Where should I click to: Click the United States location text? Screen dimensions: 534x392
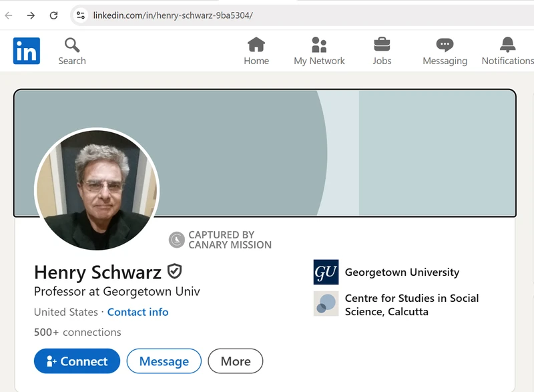click(65, 312)
